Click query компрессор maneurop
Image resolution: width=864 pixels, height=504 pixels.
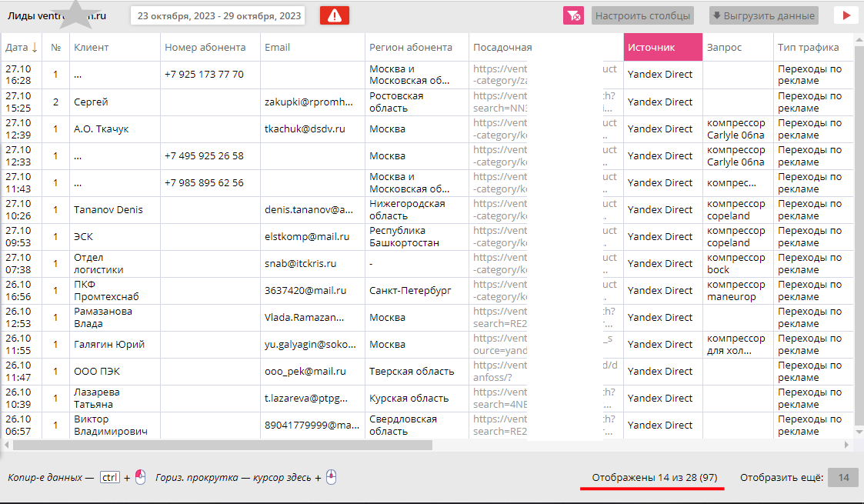pyautogui.click(x=736, y=291)
